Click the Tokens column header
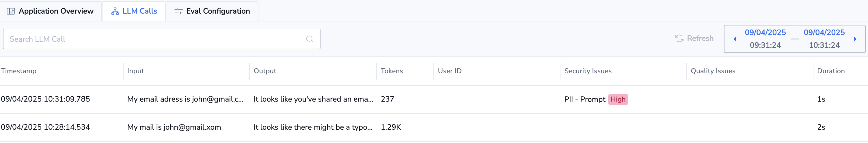 (x=392, y=71)
